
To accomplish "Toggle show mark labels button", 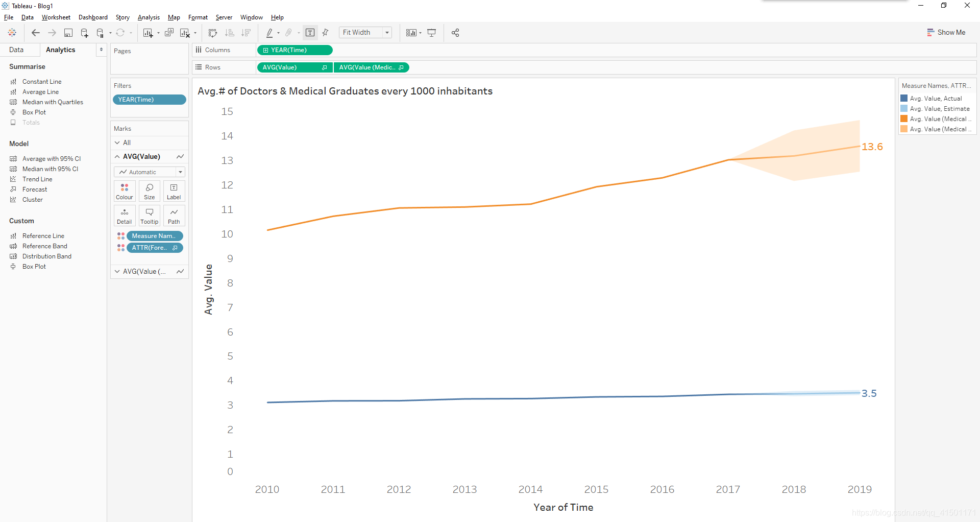I will pos(310,33).
